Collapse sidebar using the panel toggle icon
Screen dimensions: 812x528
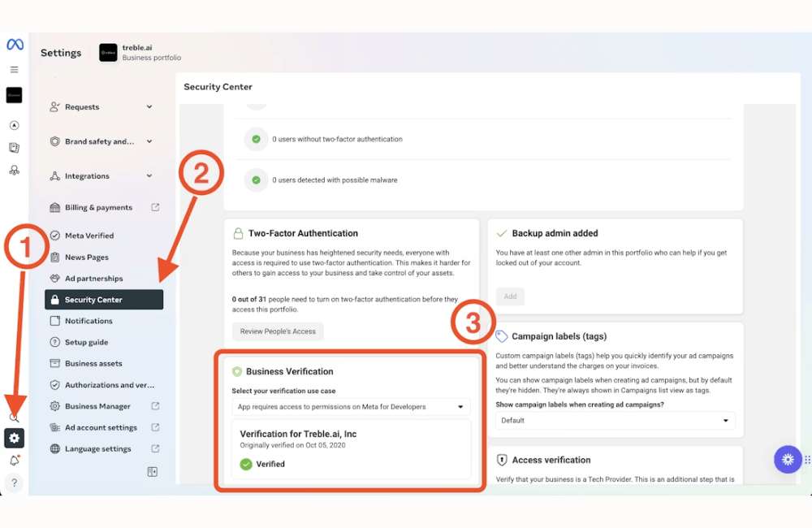[152, 472]
